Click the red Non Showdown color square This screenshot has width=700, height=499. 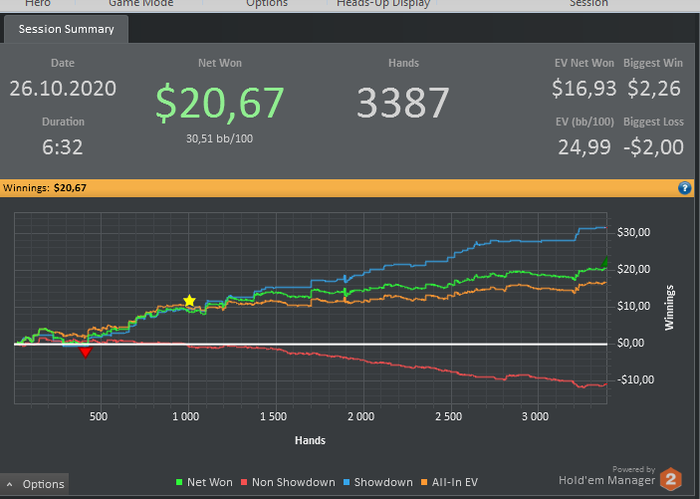[244, 482]
